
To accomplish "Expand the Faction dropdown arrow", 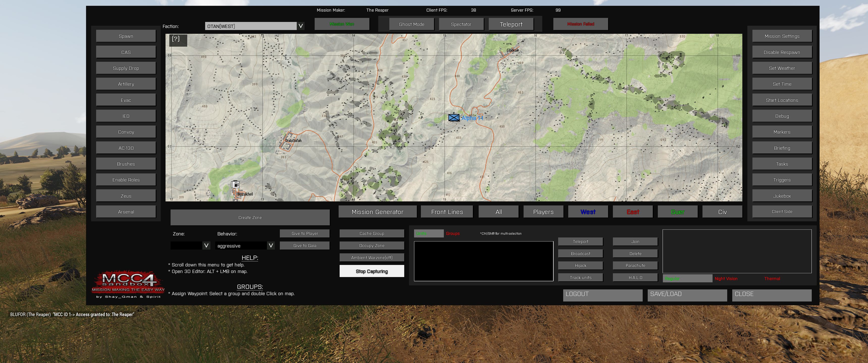I will (x=301, y=26).
